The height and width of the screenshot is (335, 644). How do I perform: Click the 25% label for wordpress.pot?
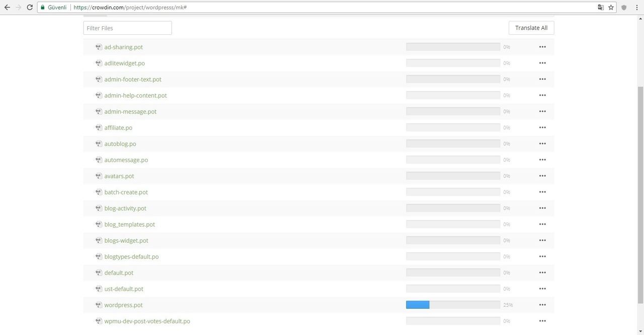508,305
